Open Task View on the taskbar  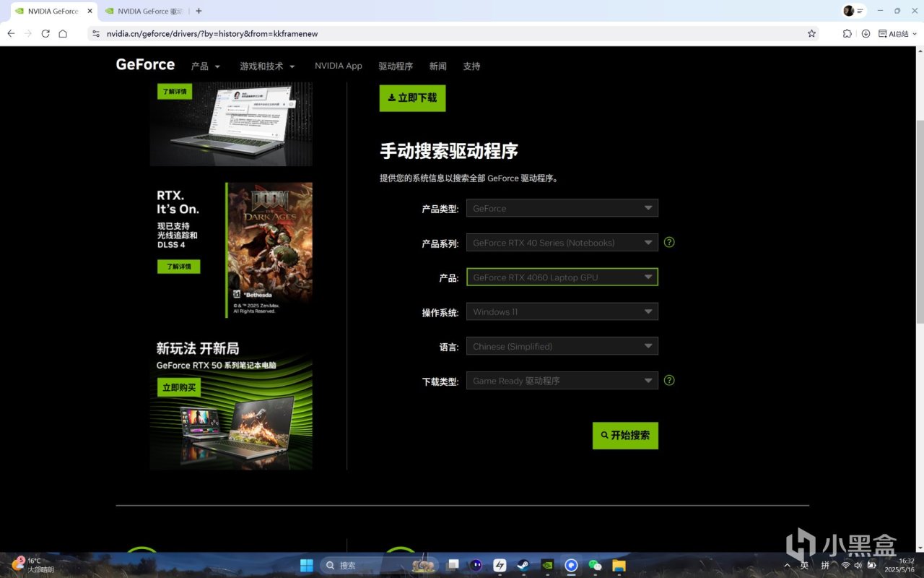pos(453,565)
